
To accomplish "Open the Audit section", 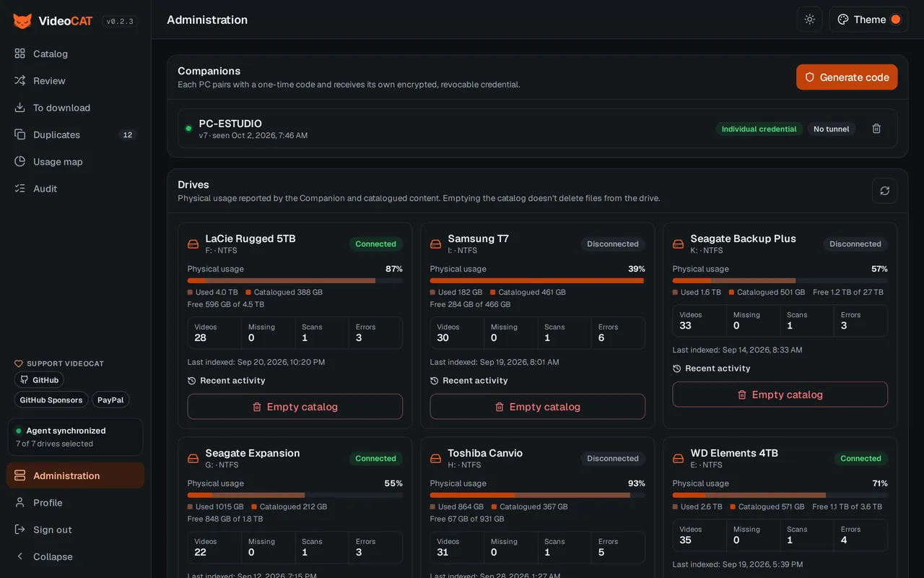I will pos(75,189).
